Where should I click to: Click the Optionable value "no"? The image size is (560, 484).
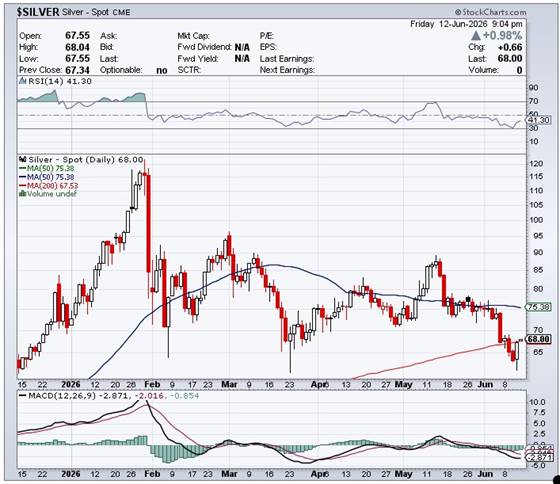(162, 70)
